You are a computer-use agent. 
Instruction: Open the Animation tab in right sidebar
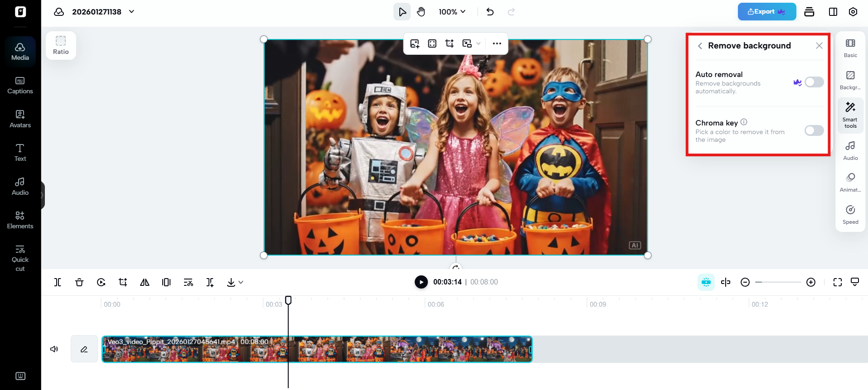coord(850,183)
